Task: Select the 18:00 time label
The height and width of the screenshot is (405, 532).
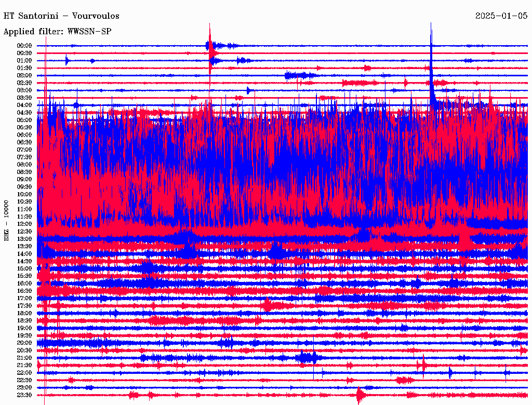Action: [x=24, y=314]
